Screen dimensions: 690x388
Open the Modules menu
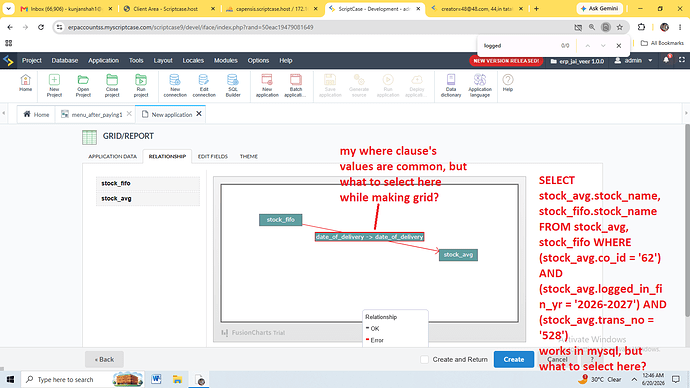(x=226, y=60)
